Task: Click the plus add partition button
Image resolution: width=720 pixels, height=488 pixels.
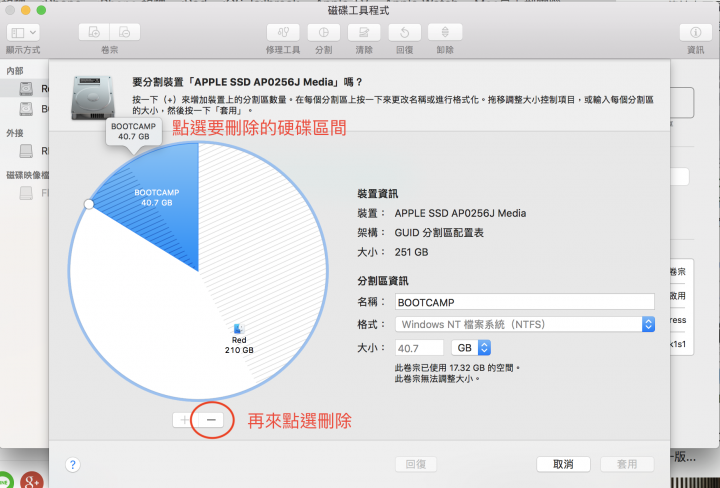Action: (x=184, y=420)
